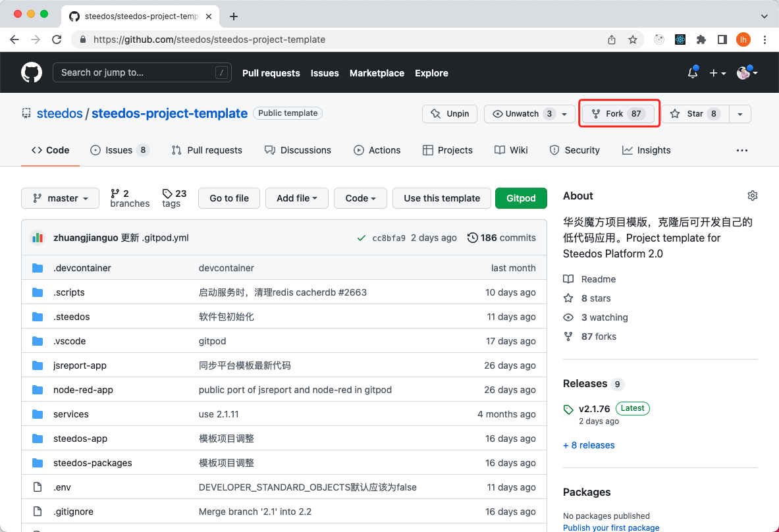779x532 pixels.
Task: Open the Insights tab
Action: tap(647, 150)
